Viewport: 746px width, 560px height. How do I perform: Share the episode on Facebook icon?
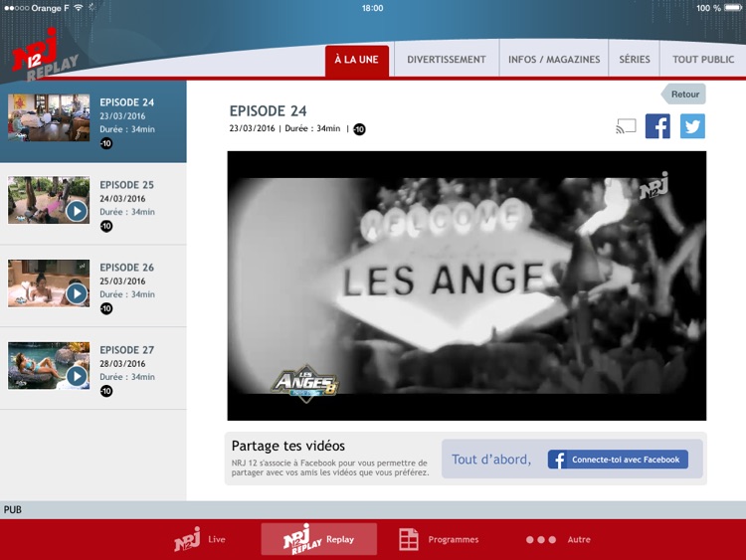pyautogui.click(x=657, y=126)
